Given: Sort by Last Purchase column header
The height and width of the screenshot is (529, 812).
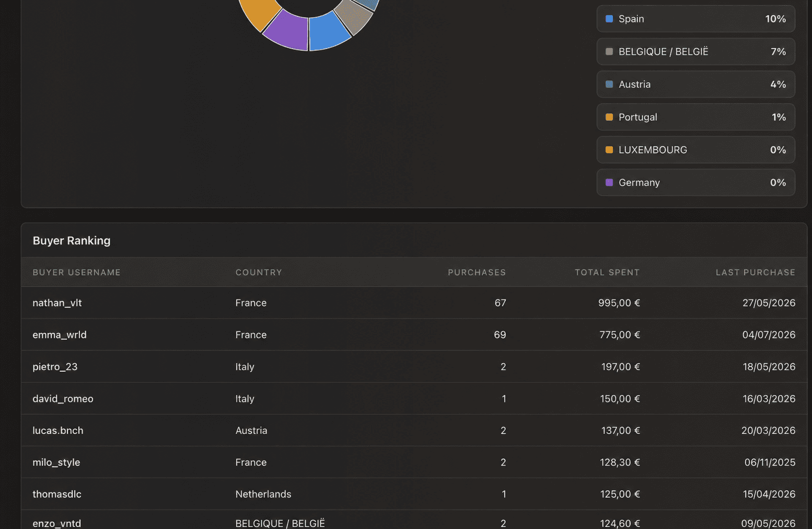Looking at the screenshot, I should click(756, 272).
